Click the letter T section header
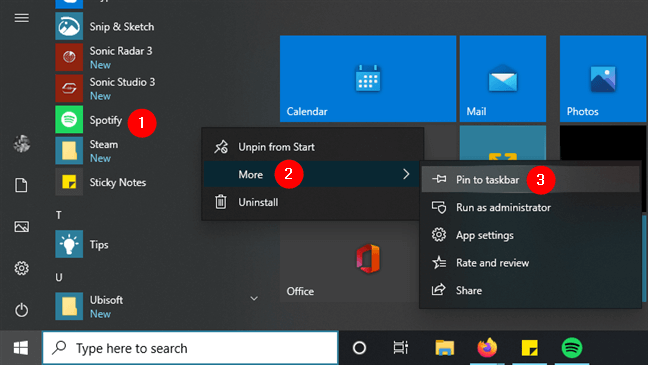648x365 pixels. tap(59, 215)
